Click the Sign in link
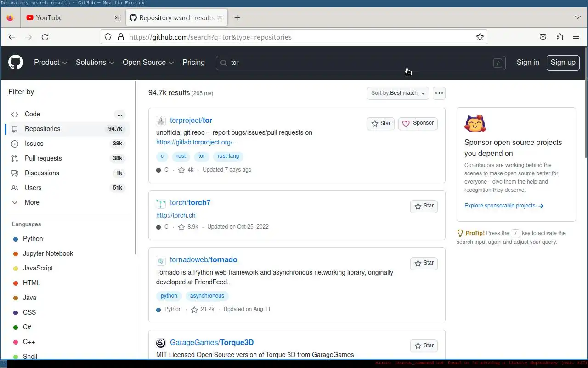This screenshot has width=588, height=368. (528, 63)
